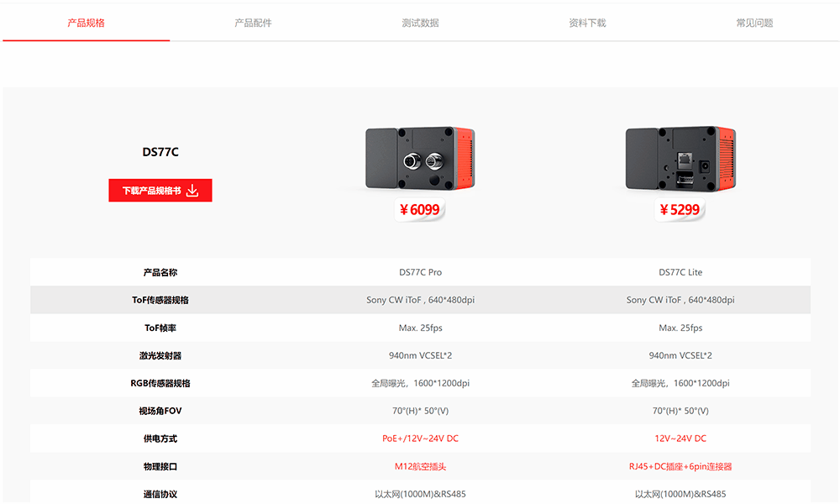Screen dimensions: 840x504
Task: Open the 产品配件 tab
Action: pos(253,23)
